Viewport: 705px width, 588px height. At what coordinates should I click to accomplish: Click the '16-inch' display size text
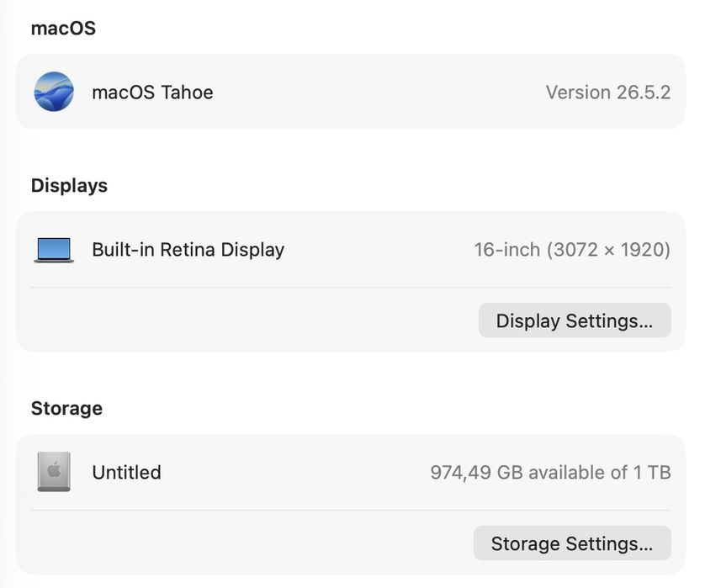[x=507, y=250]
